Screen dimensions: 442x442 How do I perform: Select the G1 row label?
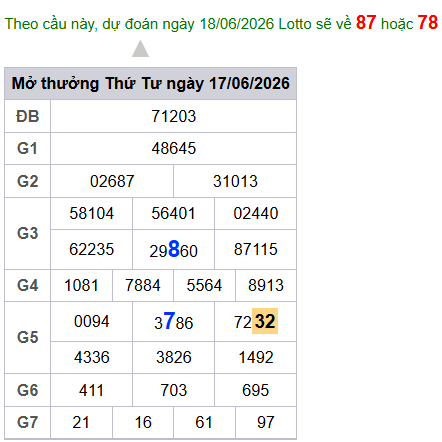click(27, 148)
